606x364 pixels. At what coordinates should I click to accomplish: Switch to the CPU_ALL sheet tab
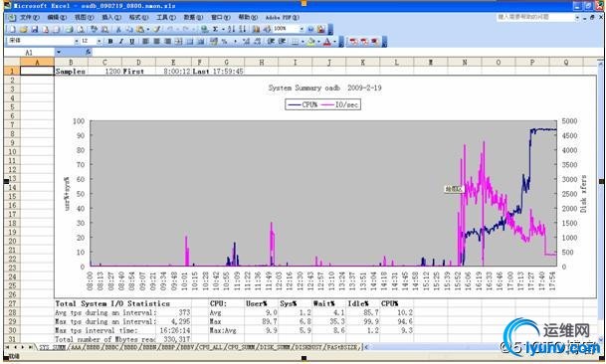click(x=210, y=347)
